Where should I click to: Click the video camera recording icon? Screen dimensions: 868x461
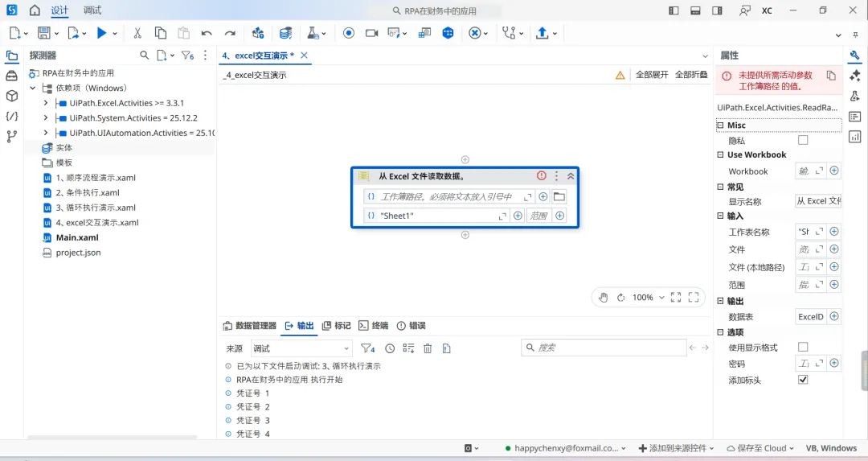(372, 33)
